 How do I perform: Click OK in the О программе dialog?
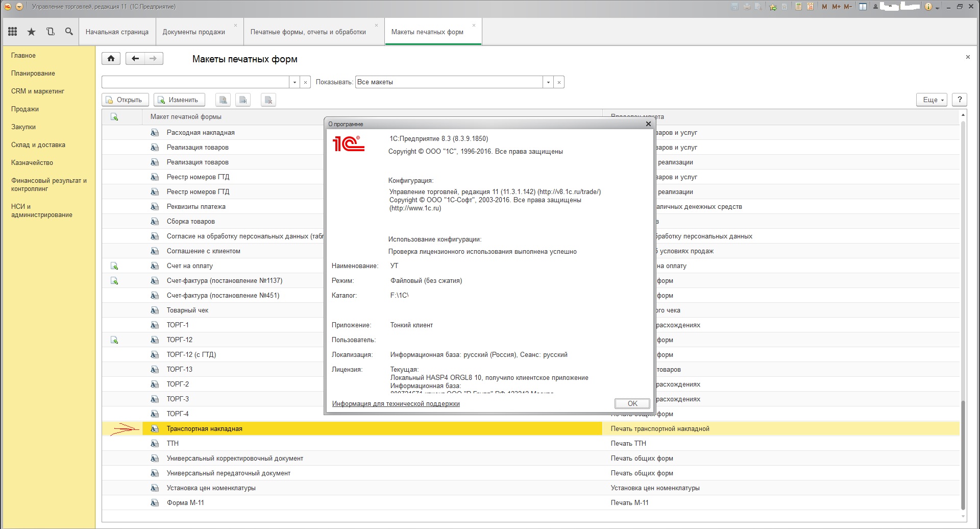point(632,403)
